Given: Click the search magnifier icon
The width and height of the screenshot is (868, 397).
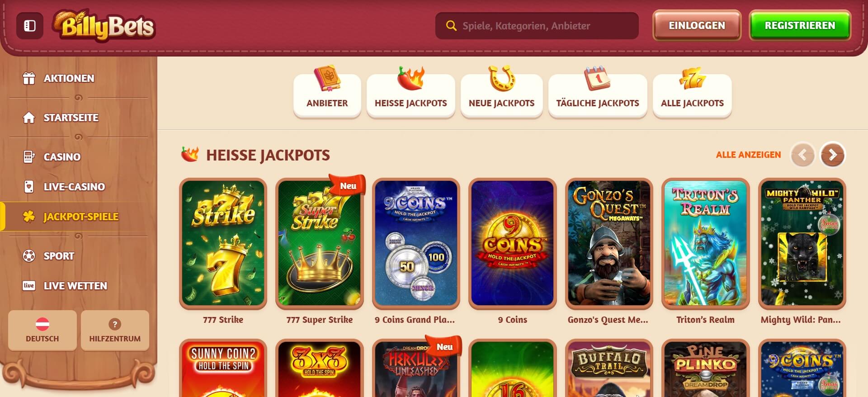Looking at the screenshot, I should click(451, 26).
